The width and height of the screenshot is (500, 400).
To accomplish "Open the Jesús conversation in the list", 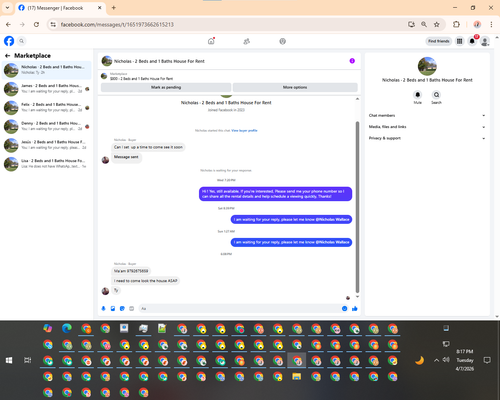I will (x=46, y=145).
